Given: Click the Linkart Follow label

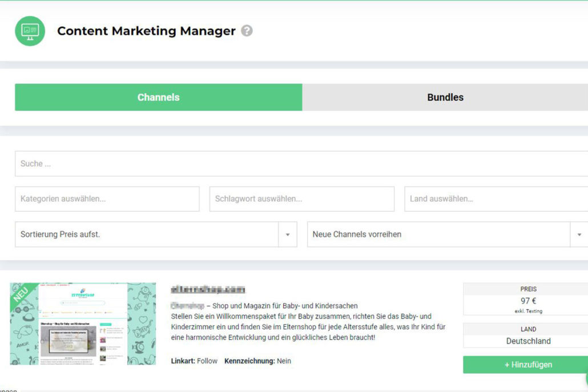Looking at the screenshot, I should coord(194,361).
